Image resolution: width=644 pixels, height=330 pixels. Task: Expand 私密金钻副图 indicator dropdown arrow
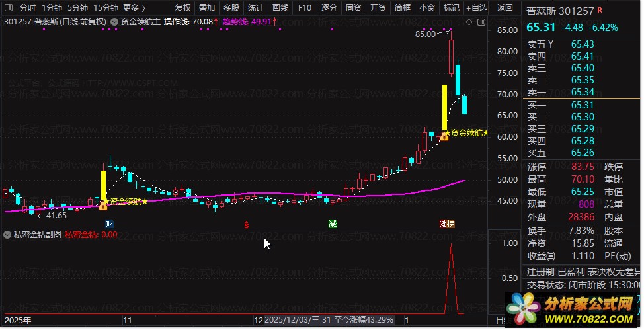tap(7, 235)
